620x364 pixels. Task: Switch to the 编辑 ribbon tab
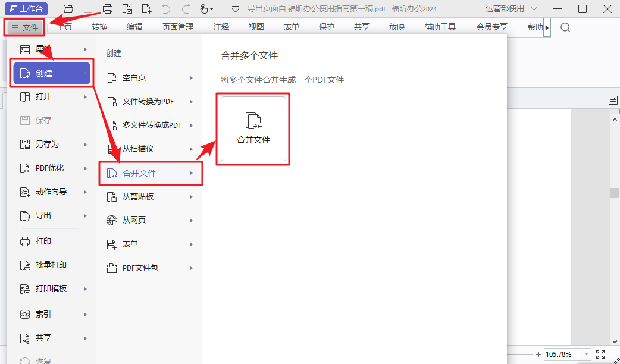click(x=134, y=27)
